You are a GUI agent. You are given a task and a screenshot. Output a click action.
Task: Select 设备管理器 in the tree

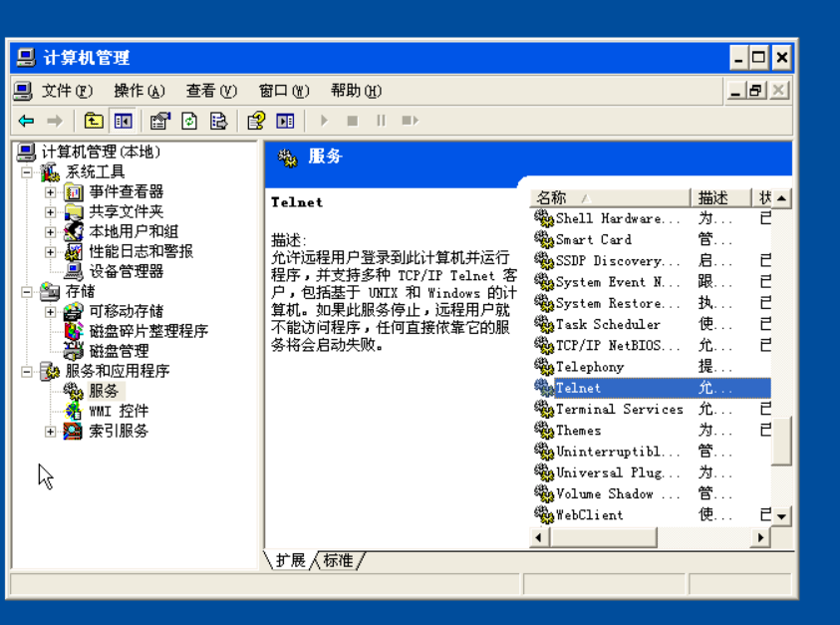tap(126, 272)
